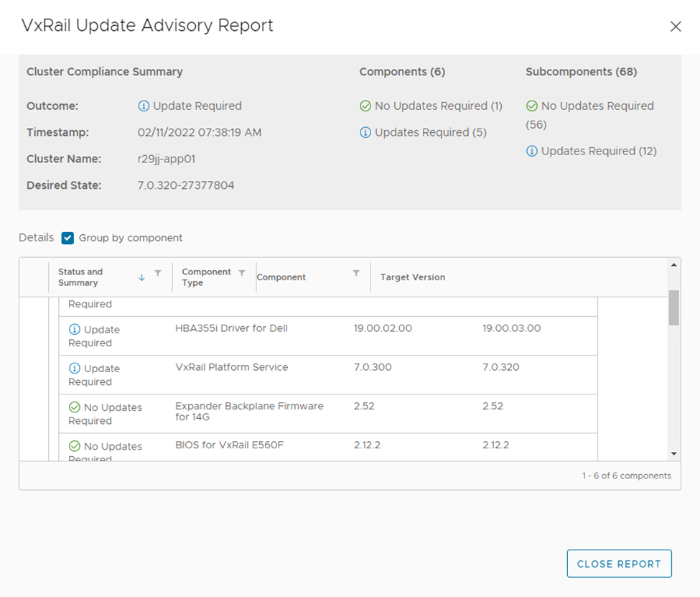
Task: Click the Target Version column header
Action: (413, 277)
